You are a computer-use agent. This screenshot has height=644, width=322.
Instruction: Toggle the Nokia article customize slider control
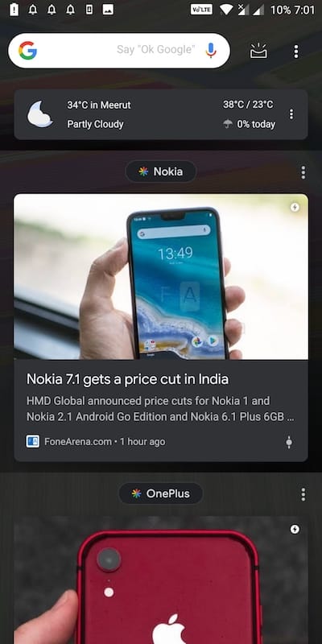(x=289, y=442)
